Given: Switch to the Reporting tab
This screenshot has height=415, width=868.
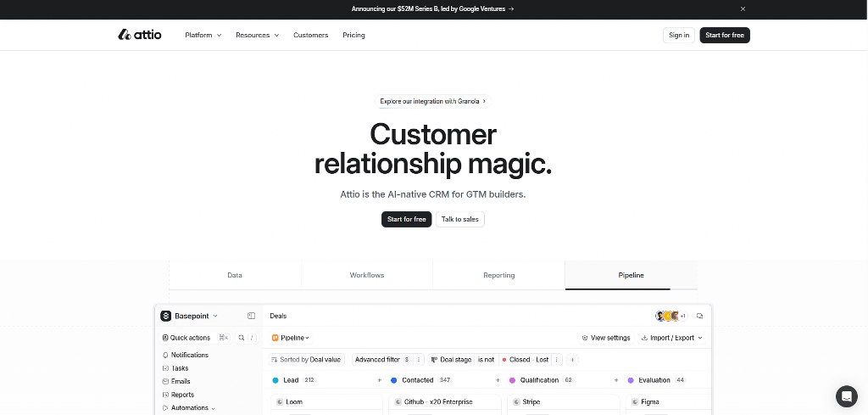Looking at the screenshot, I should (498, 275).
